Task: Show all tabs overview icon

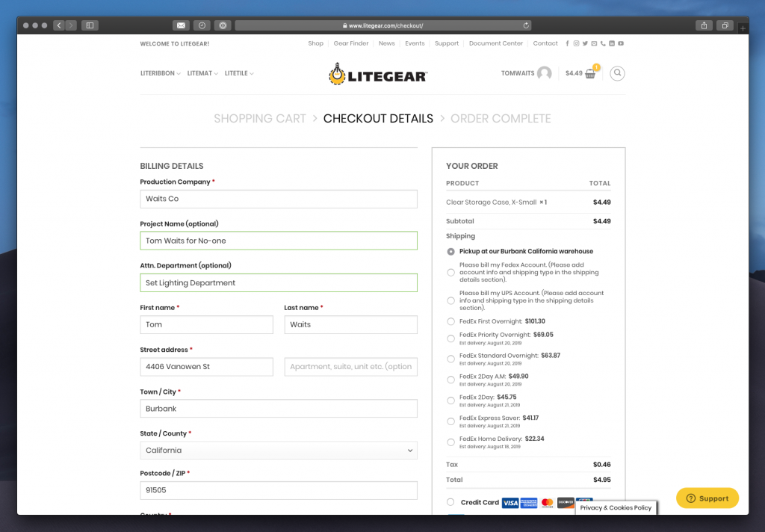Action: [725, 25]
